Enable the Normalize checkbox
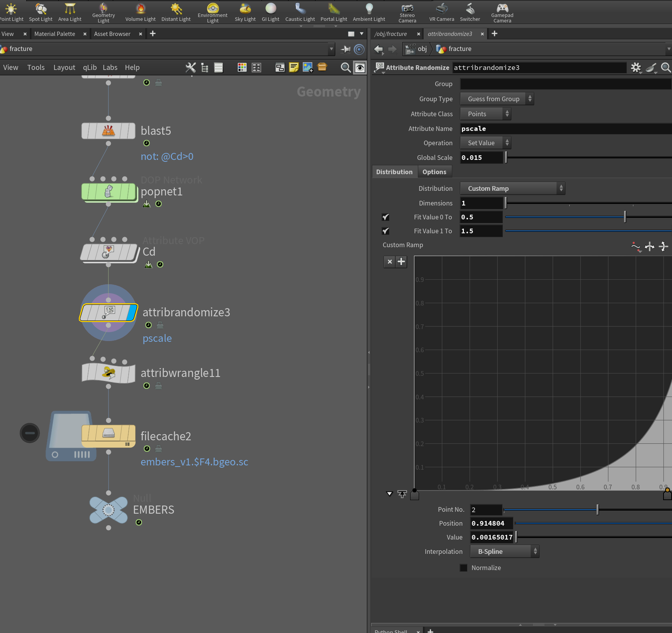Screen dimensions: 672x633 (463, 568)
